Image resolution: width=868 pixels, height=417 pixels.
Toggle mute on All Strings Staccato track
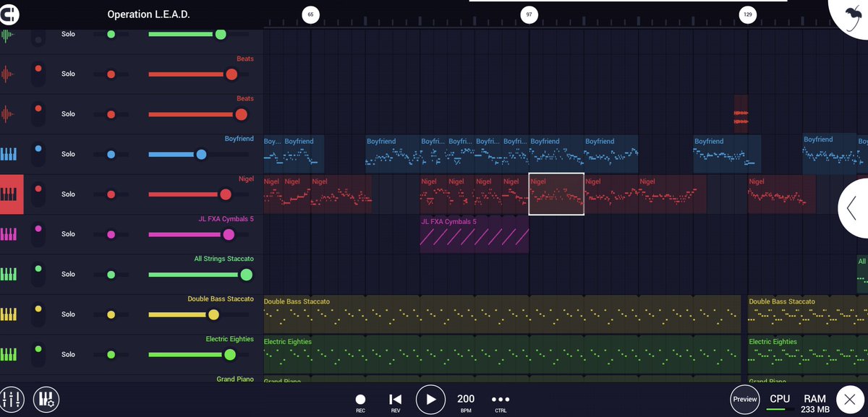click(38, 275)
